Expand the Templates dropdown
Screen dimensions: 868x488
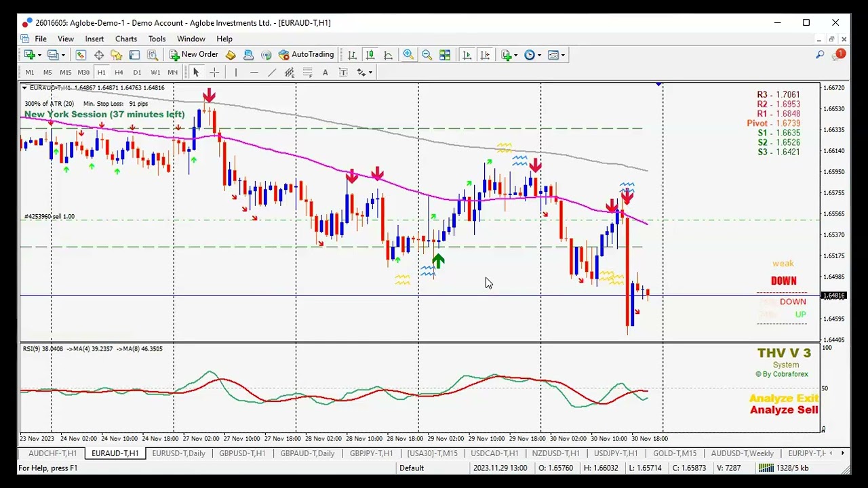tap(563, 55)
